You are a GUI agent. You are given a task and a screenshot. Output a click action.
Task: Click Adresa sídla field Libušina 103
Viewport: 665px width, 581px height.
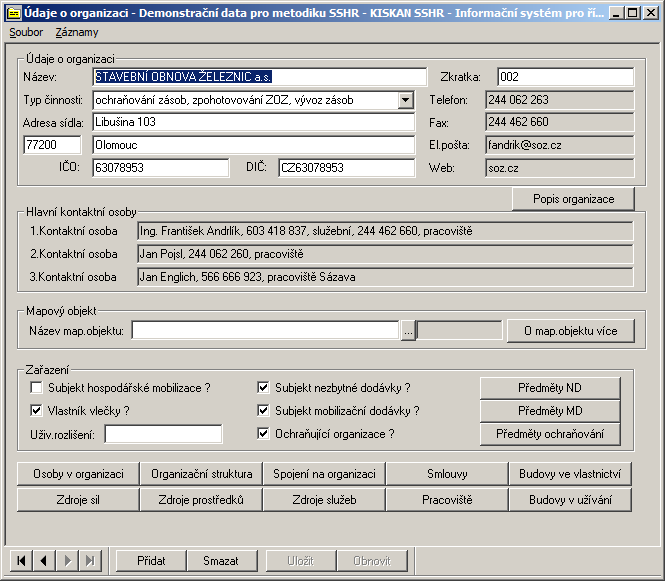point(253,122)
